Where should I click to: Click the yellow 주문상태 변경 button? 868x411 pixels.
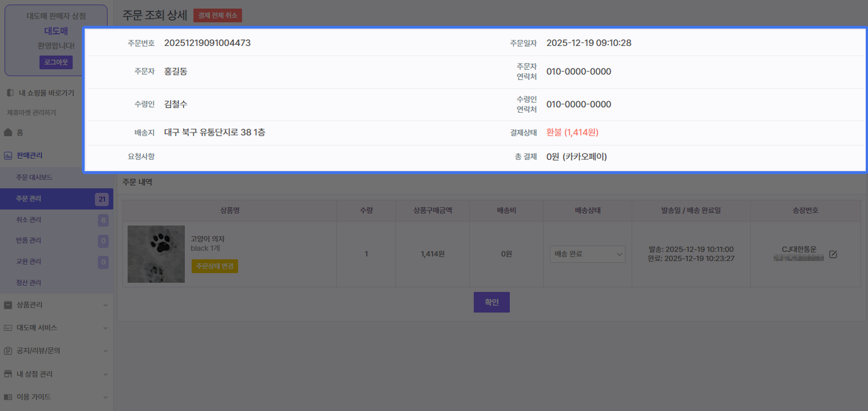(215, 266)
